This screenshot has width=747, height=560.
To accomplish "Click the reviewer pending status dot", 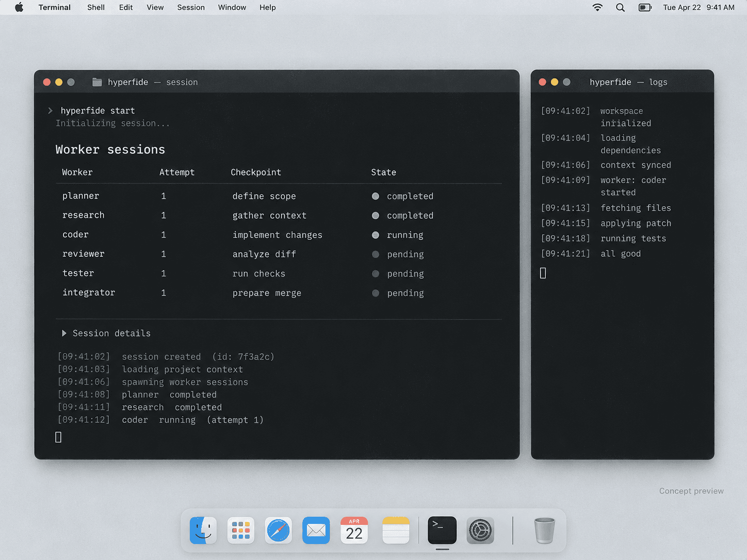I will (376, 254).
